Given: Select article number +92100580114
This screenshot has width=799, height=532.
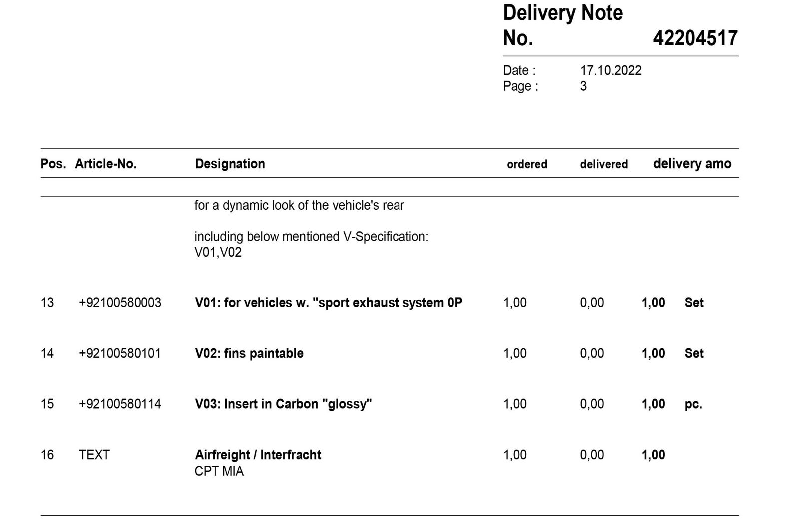Looking at the screenshot, I should pyautogui.click(x=120, y=404).
